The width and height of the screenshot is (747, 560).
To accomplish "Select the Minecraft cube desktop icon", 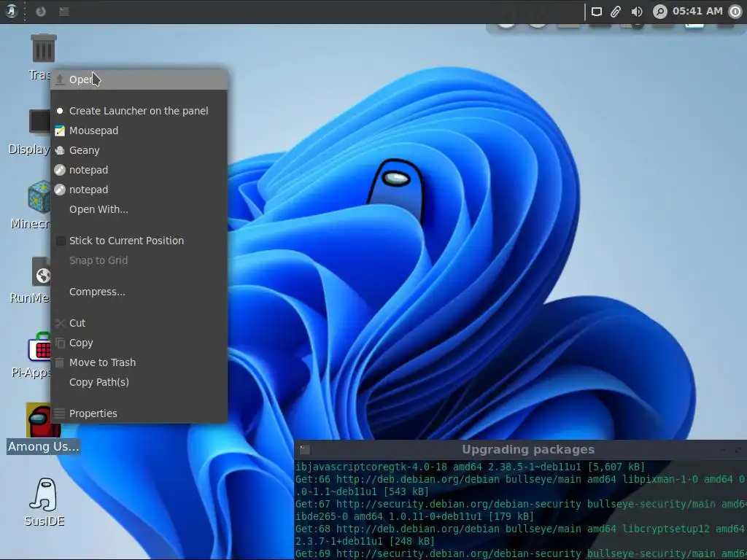I will (39, 196).
